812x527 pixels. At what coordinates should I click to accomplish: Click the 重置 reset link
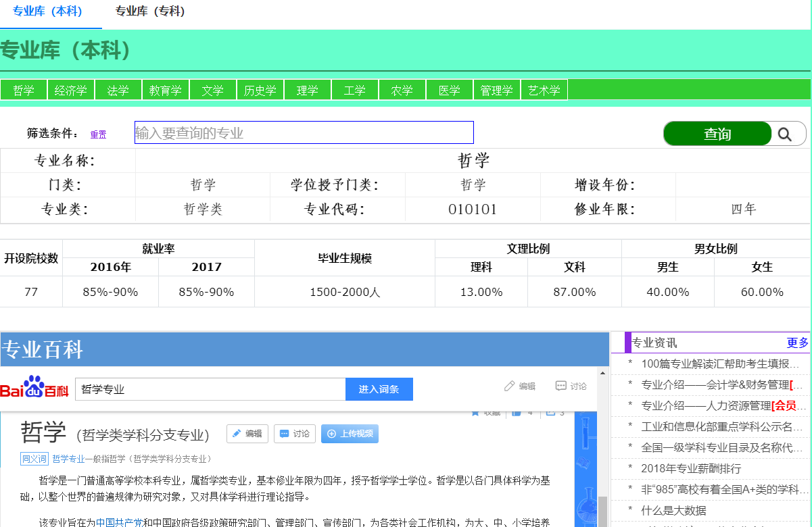tap(98, 134)
